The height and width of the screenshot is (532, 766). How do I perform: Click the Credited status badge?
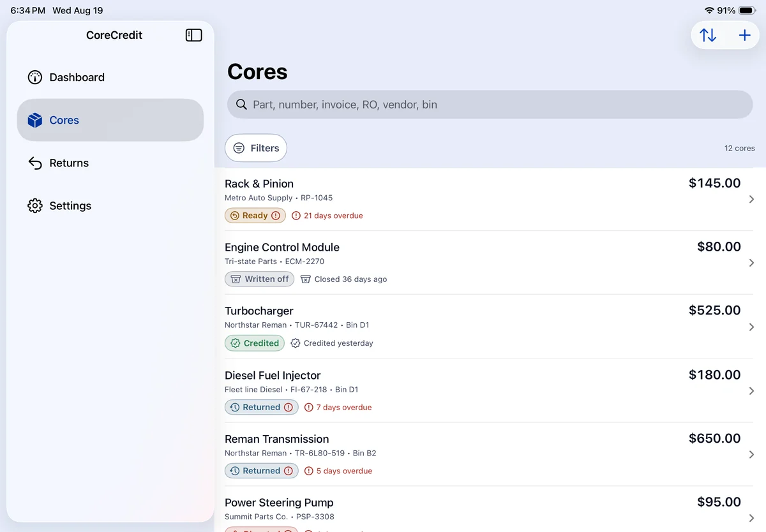pos(255,343)
